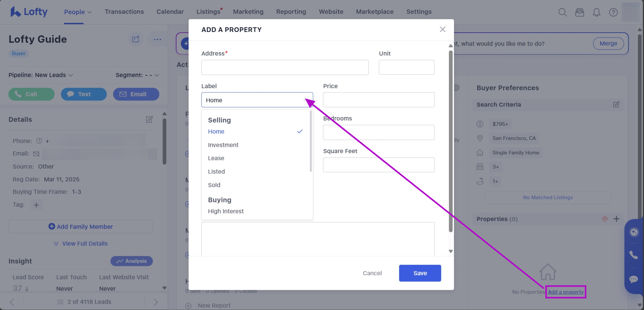Image resolution: width=644 pixels, height=310 pixels.
Task: Open the Transactions menu
Action: click(124, 12)
